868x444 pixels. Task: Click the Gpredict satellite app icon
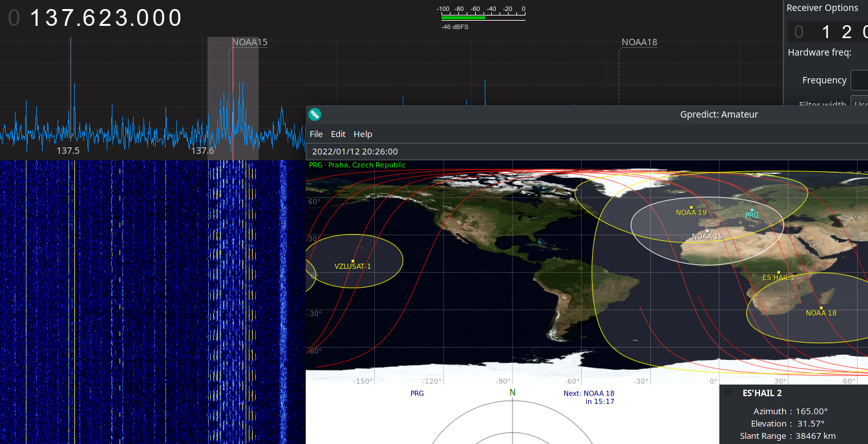pos(315,114)
